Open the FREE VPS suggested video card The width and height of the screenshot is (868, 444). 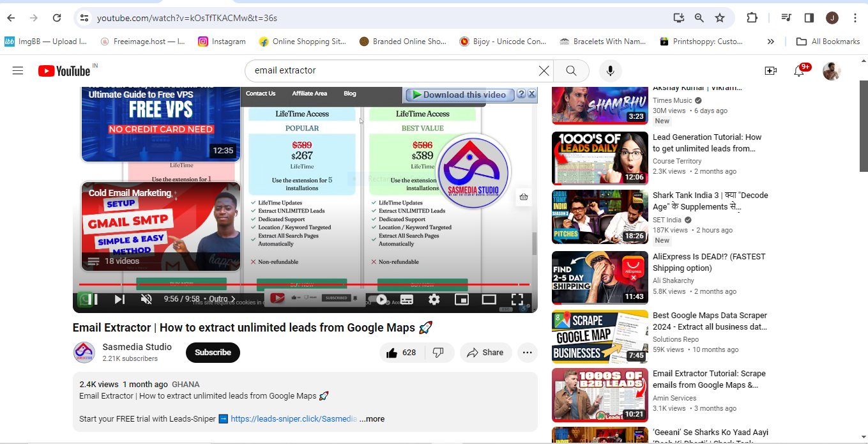161,124
